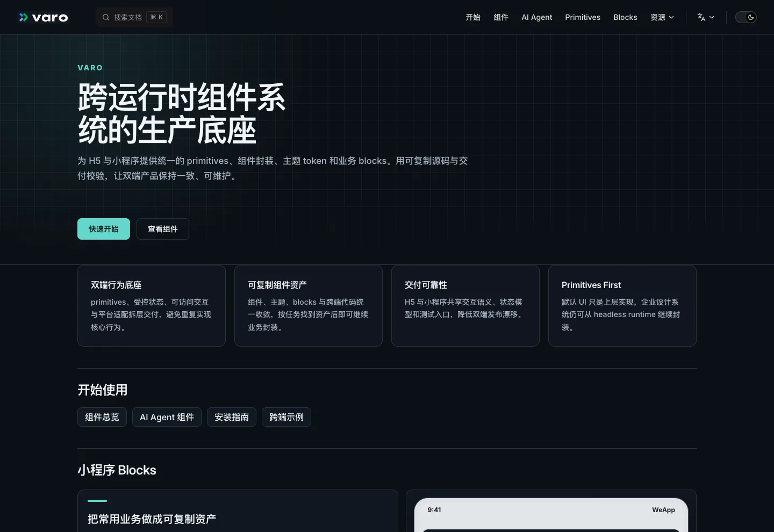Open the 安装指南 link
Viewport: 774px width, 532px height.
tap(232, 417)
